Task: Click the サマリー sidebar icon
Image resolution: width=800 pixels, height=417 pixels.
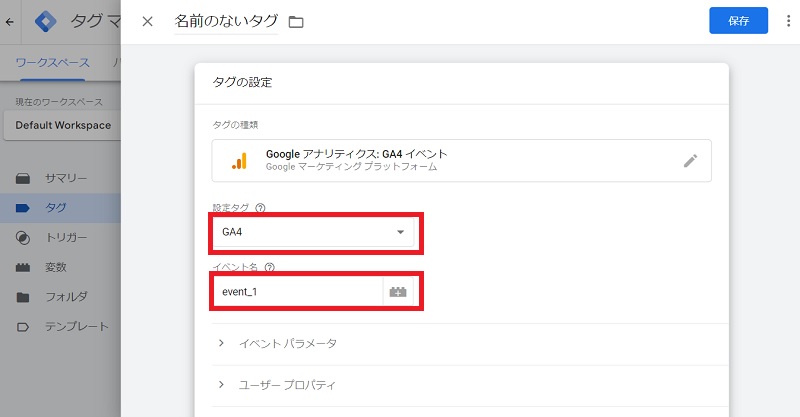Action: point(23,178)
